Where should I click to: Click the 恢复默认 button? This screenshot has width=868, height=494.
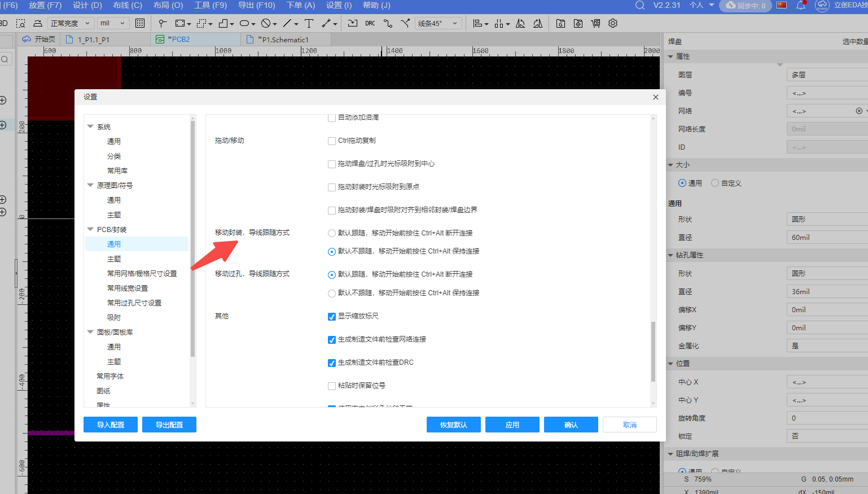coord(453,425)
